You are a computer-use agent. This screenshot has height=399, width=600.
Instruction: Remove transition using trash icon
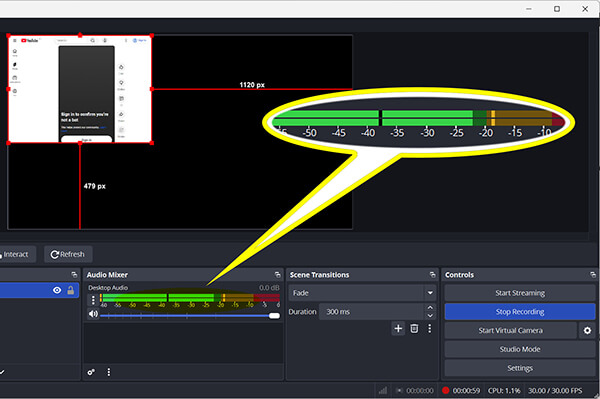(x=414, y=329)
